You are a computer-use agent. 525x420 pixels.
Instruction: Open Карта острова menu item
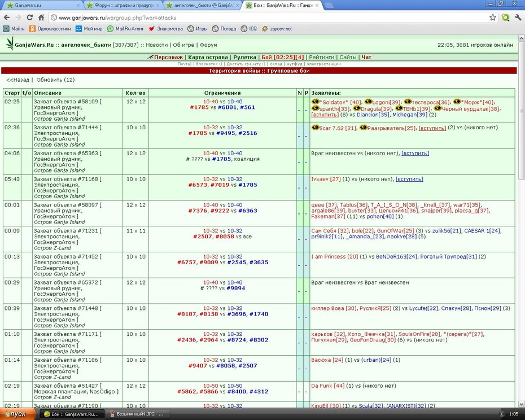click(x=208, y=57)
